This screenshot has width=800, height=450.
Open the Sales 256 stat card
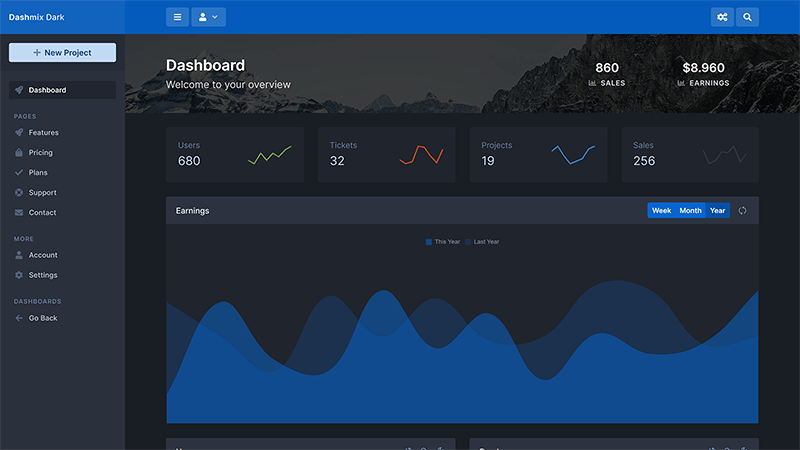pos(690,155)
